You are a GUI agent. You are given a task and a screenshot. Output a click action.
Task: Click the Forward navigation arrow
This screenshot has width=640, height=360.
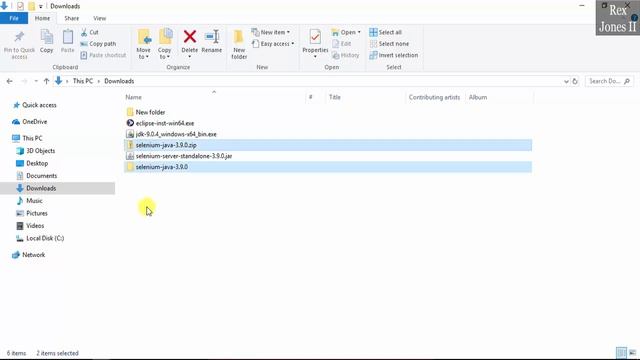point(24,81)
